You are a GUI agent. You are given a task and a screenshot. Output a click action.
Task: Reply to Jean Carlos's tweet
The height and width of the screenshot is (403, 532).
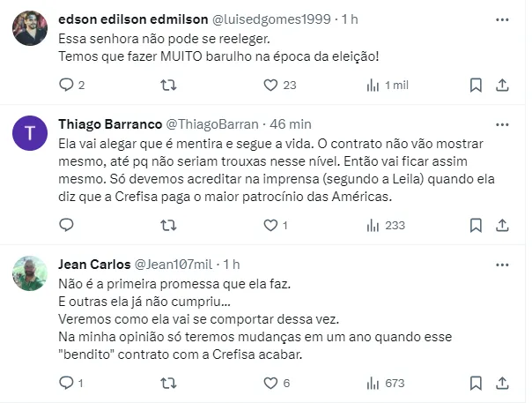click(67, 383)
